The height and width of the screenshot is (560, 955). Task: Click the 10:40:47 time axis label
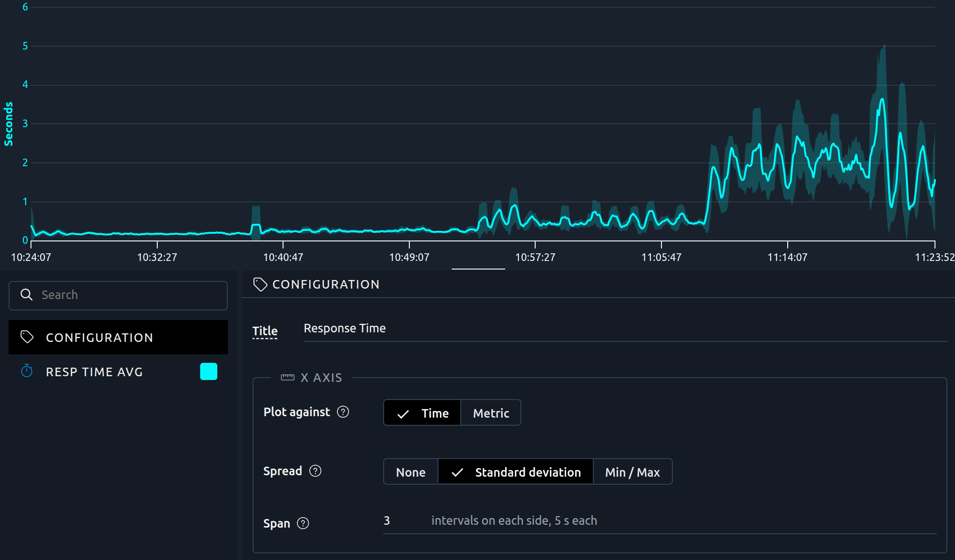[x=283, y=258]
